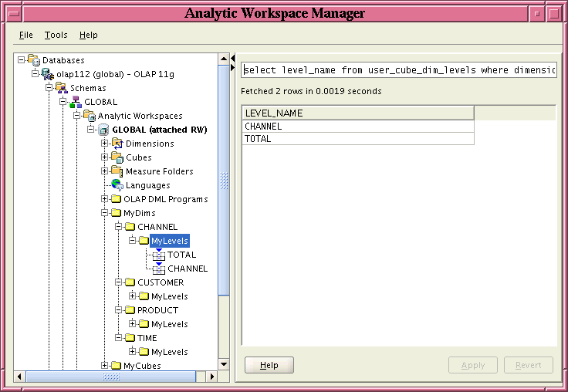
Task: Expand MyLevels under the CUSTOMER folder
Action: coord(133,296)
